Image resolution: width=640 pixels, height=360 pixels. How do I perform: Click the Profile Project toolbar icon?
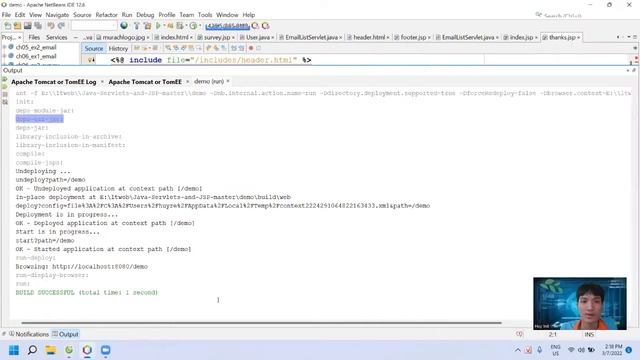(x=180, y=26)
